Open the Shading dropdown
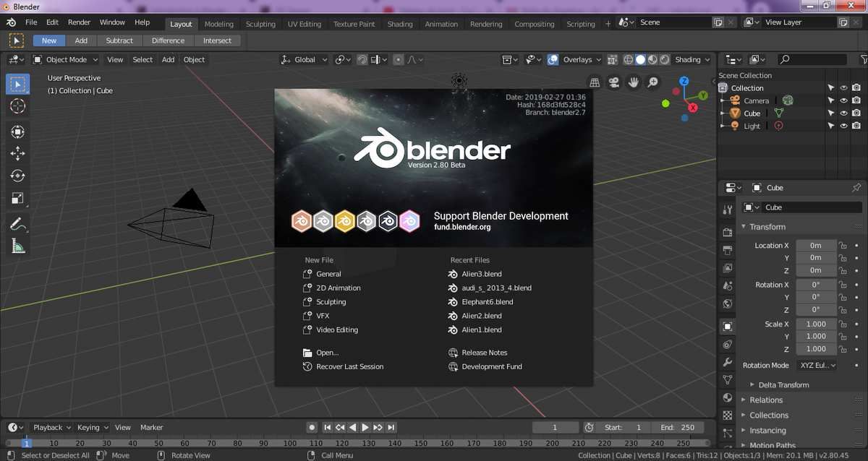The height and width of the screenshot is (461, 868). pos(692,60)
